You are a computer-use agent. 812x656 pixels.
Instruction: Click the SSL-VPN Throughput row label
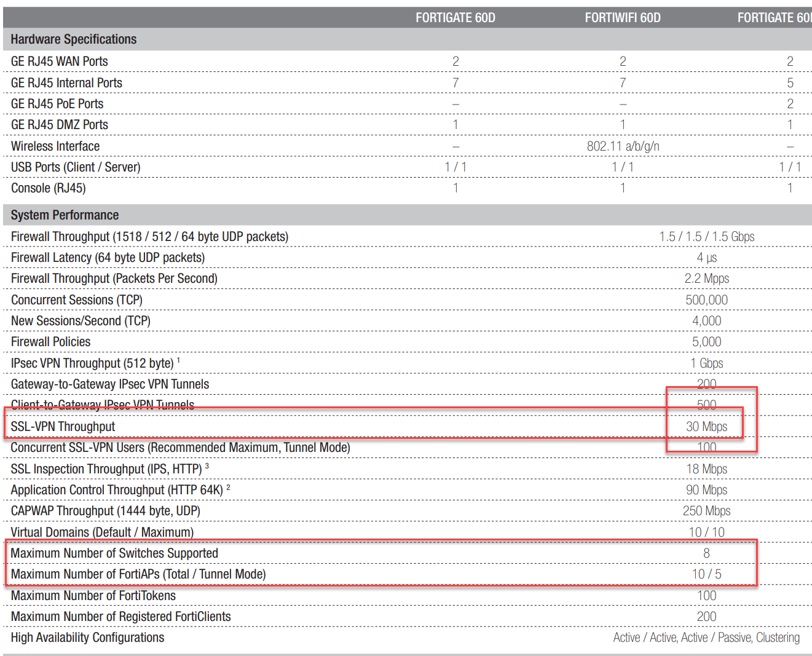point(63,427)
